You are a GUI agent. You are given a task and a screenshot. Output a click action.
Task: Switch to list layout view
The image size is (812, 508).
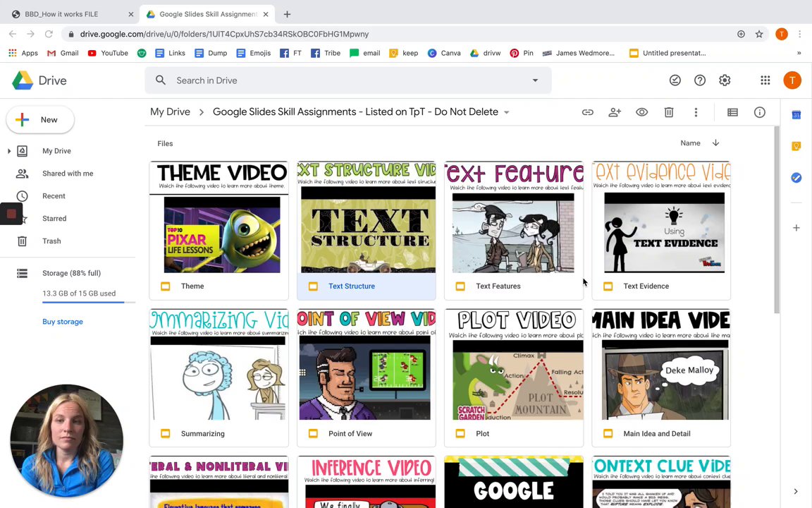click(x=732, y=112)
